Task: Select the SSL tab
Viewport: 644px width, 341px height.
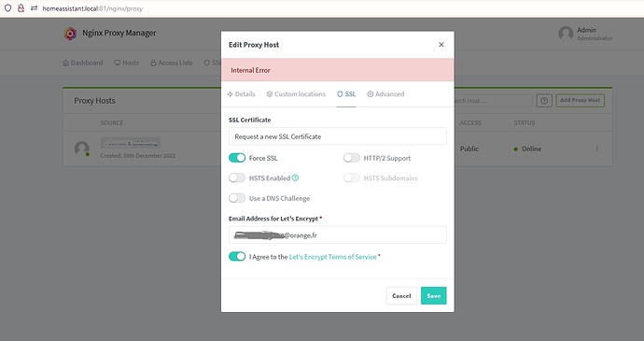Action: (346, 94)
